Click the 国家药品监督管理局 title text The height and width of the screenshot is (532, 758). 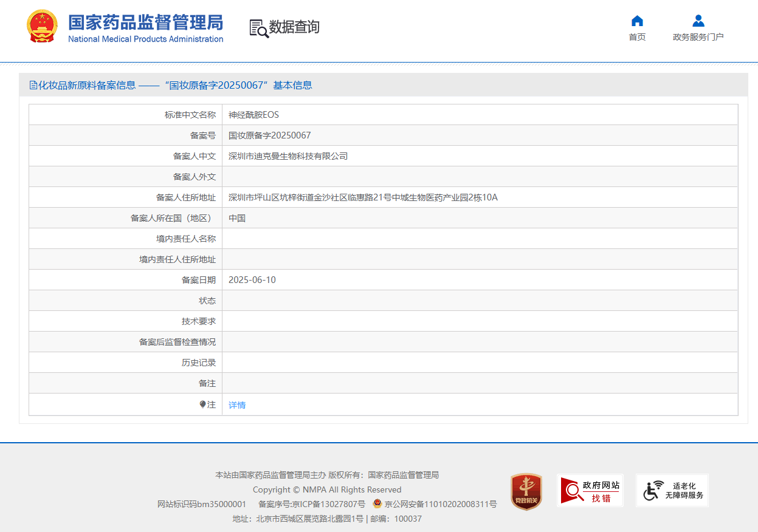(x=145, y=22)
